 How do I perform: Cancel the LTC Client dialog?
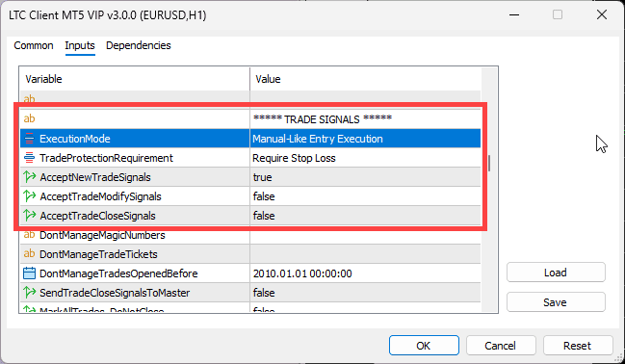[501, 346]
